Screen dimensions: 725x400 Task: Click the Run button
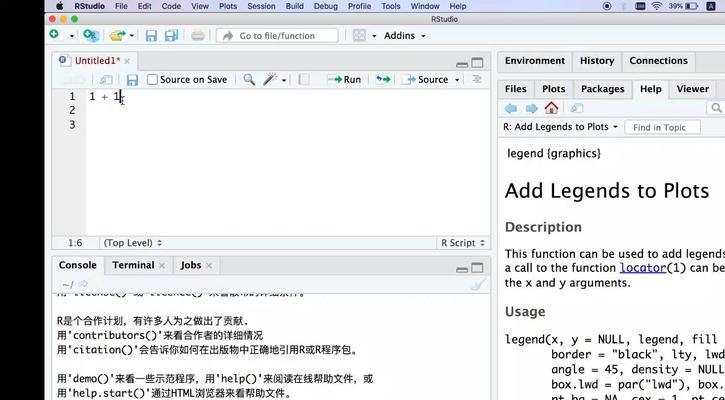[344, 80]
